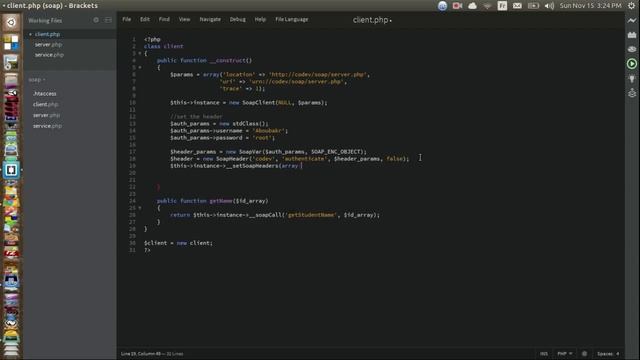Open the soap project dropdown
The height and width of the screenshot is (360, 640).
click(37, 80)
